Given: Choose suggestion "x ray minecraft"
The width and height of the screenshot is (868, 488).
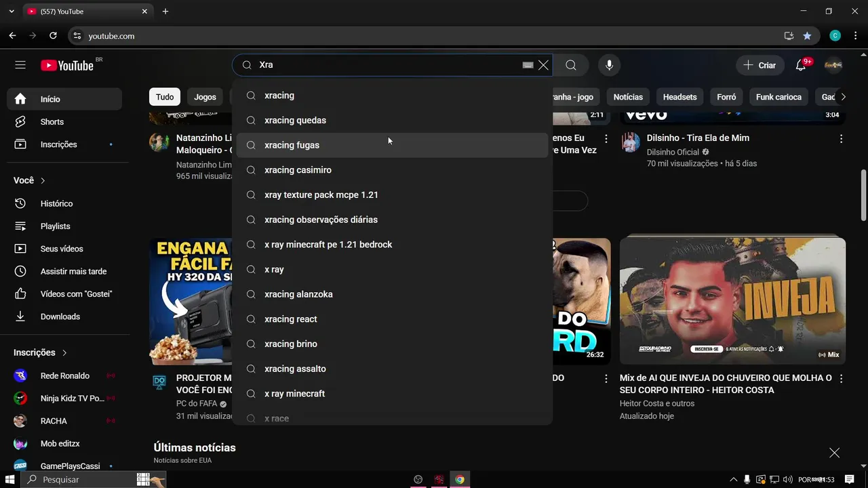Looking at the screenshot, I should pos(392,394).
